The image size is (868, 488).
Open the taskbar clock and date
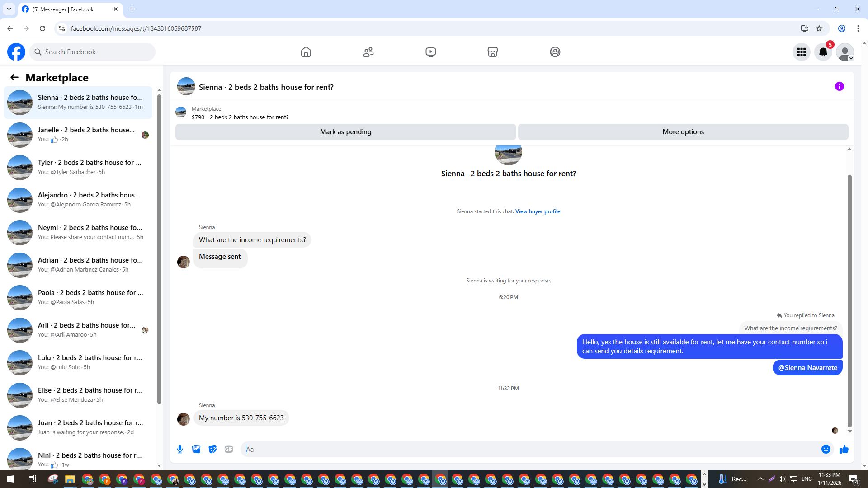[x=830, y=479]
